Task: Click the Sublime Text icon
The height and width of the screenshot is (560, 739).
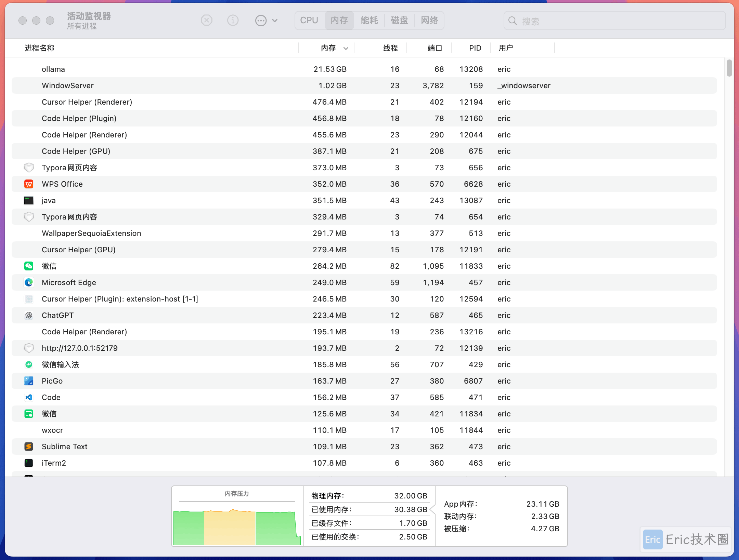Action: click(x=29, y=446)
